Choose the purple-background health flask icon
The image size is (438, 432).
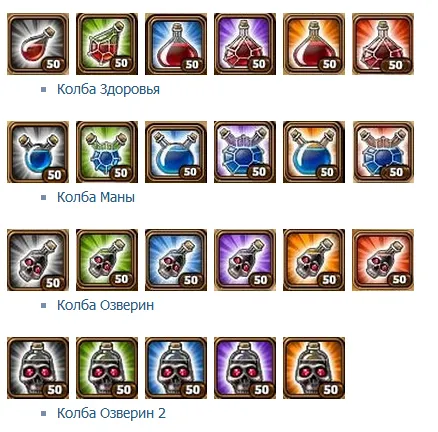click(x=245, y=44)
